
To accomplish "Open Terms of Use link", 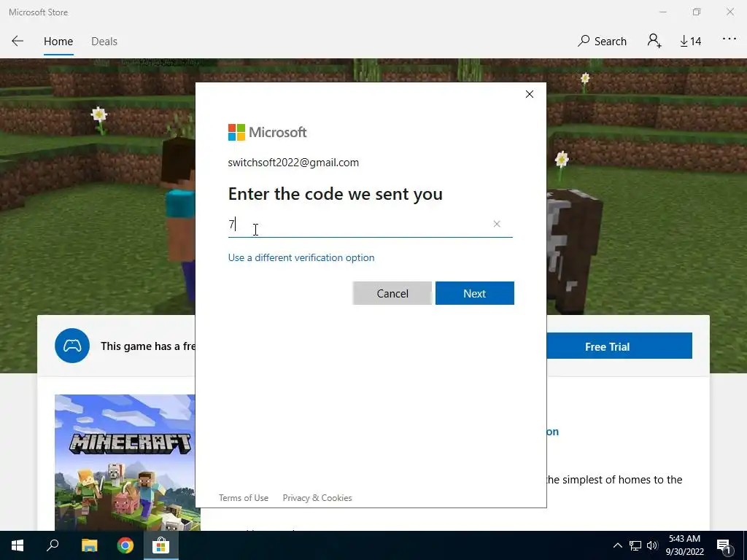I will click(244, 497).
